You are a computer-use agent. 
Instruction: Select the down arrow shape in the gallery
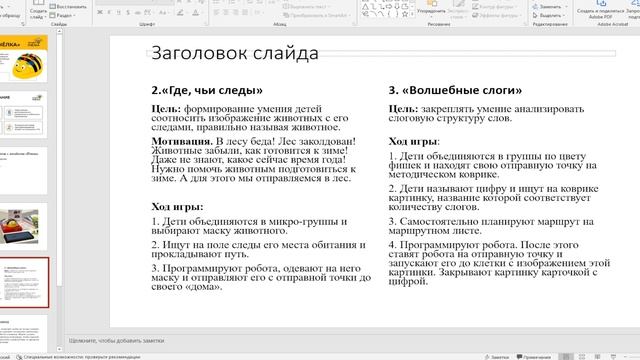tap(397, 7)
